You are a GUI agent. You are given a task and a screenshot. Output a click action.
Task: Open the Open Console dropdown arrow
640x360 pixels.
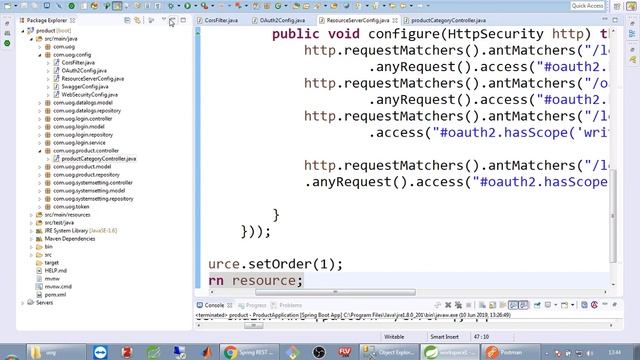573,305
